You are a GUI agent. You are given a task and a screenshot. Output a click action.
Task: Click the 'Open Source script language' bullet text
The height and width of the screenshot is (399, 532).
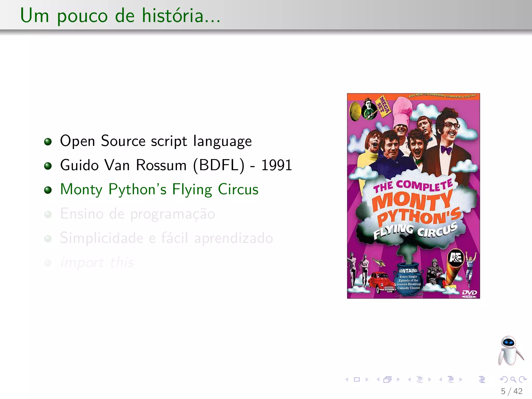156,141
